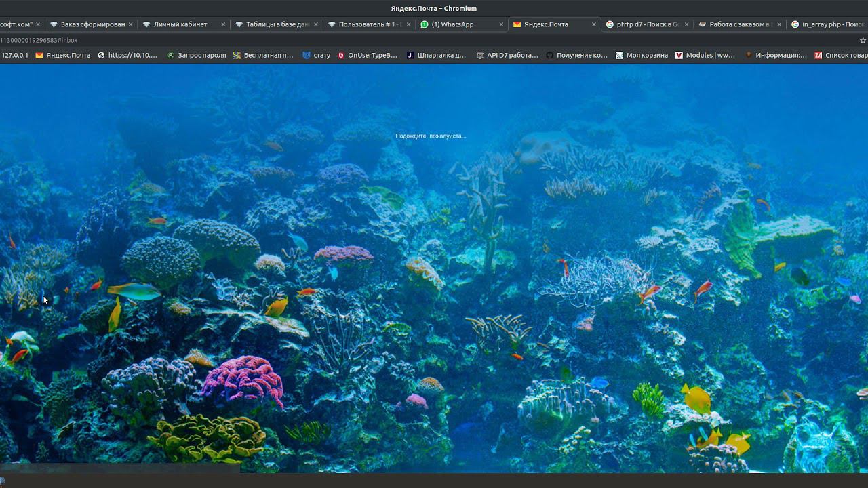Open the https://10.10 bookmark

pos(127,55)
